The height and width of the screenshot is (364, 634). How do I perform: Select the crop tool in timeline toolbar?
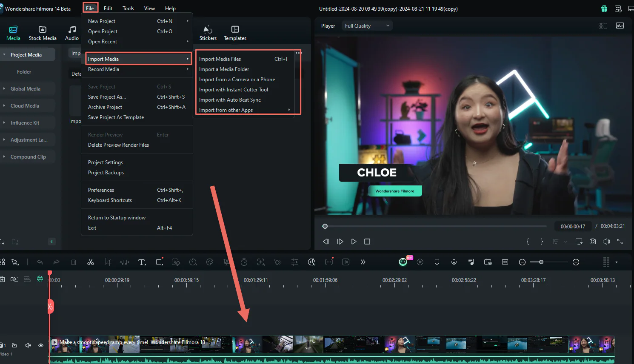pyautogui.click(x=108, y=262)
